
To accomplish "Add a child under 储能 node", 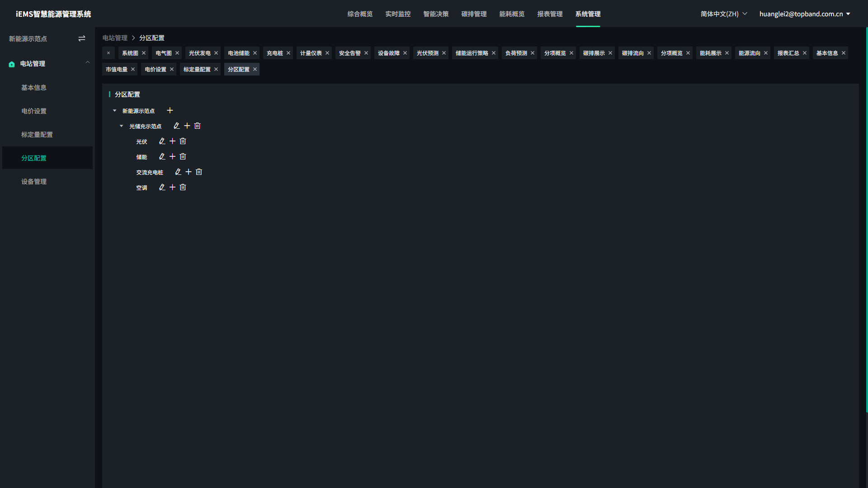I will coord(172,157).
